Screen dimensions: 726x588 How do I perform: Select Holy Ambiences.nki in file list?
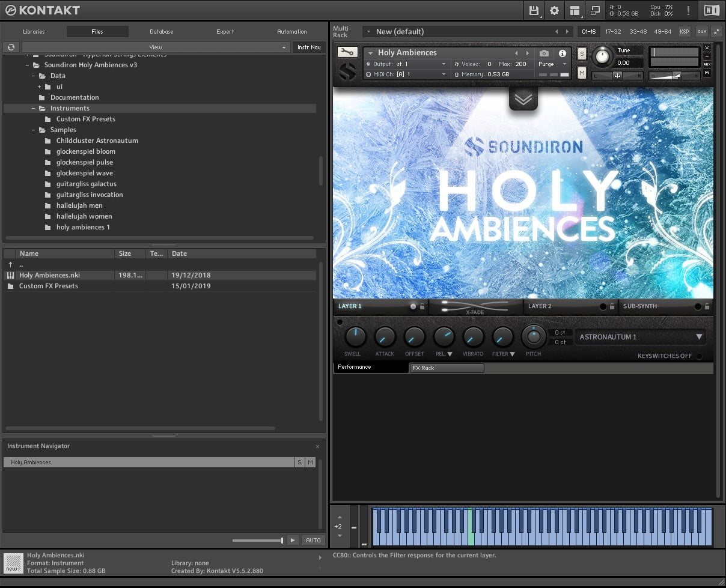click(x=159, y=275)
